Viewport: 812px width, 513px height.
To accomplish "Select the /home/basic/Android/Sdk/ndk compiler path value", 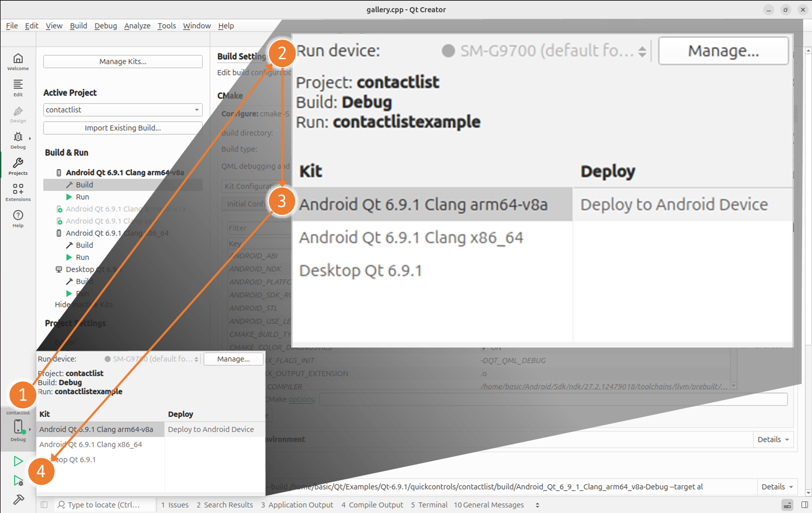I will (604, 387).
